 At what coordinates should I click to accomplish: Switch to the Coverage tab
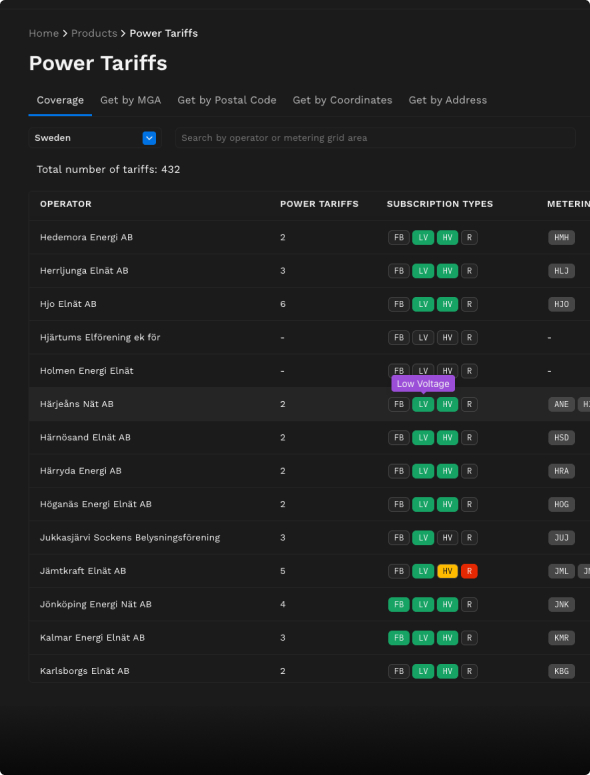[x=60, y=100]
